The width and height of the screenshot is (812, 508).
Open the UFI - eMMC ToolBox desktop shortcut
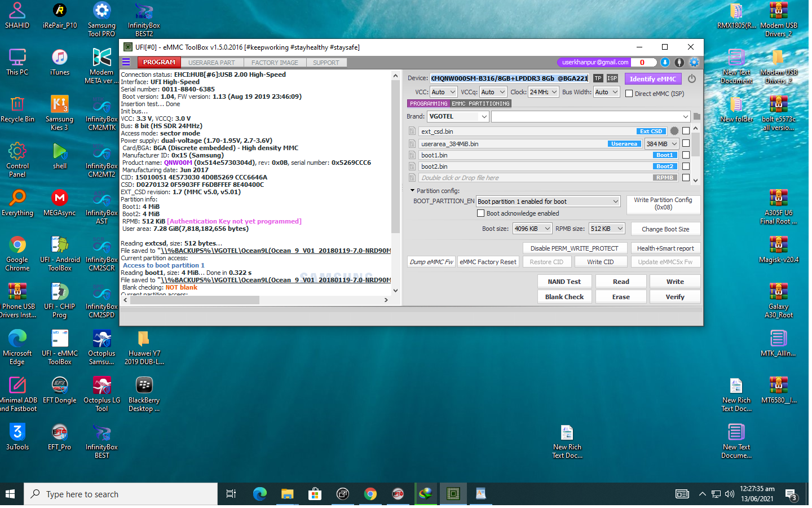pos(60,347)
